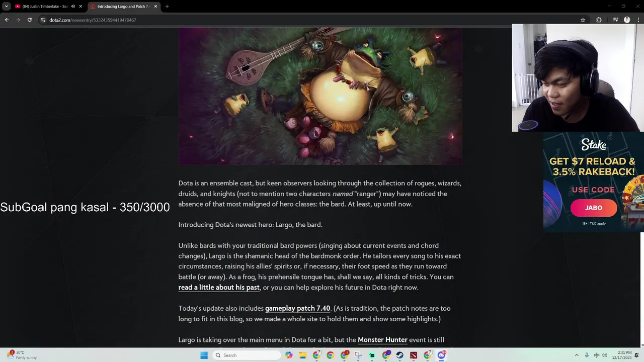The width and height of the screenshot is (644, 362).
Task: Go forward to the next page
Action: 18,20
